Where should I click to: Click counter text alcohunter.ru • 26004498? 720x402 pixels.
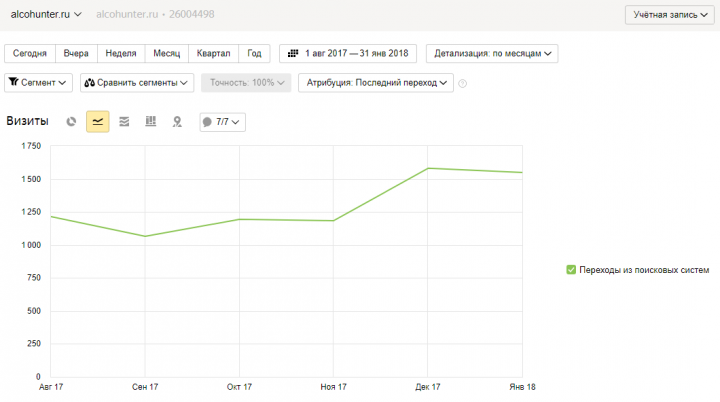pyautogui.click(x=155, y=14)
